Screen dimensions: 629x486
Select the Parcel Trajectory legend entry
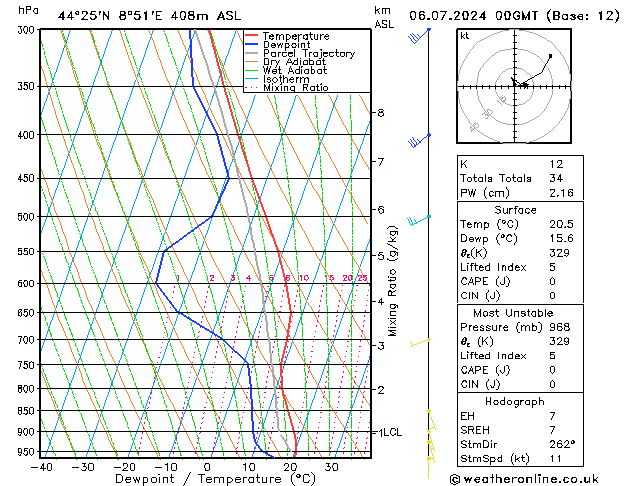click(300, 53)
